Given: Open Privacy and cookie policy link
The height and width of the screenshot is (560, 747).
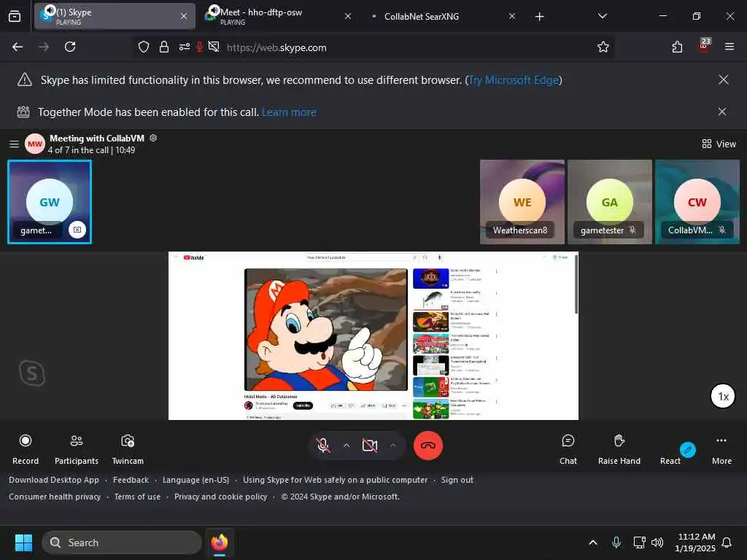Looking at the screenshot, I should tap(220, 497).
